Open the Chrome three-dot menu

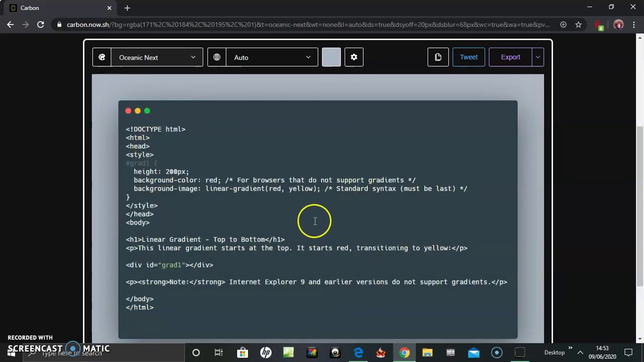(634, 25)
